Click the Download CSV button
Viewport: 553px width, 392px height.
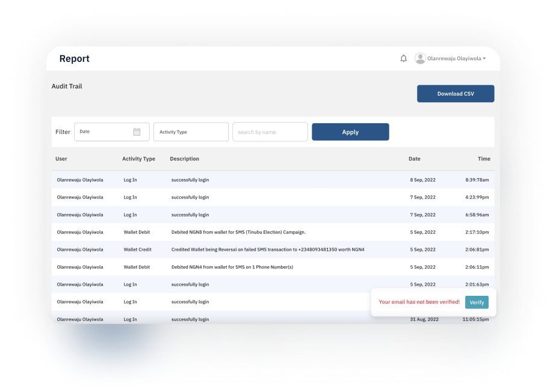(x=455, y=94)
